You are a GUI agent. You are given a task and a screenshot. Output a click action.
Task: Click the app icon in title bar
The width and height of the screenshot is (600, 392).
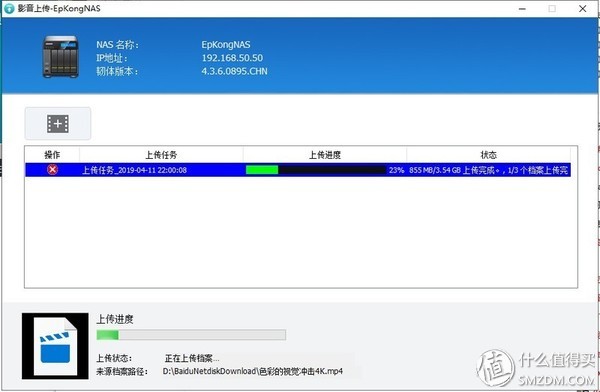click(x=9, y=8)
